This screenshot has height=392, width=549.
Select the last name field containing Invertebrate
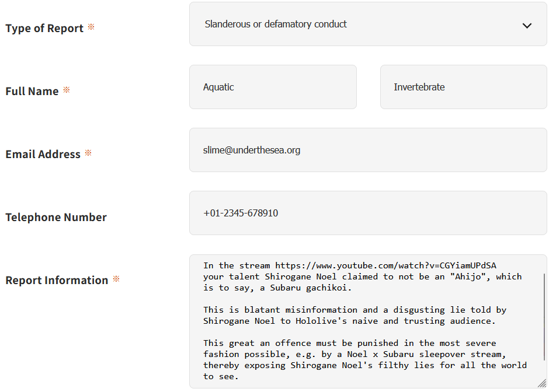tap(464, 87)
